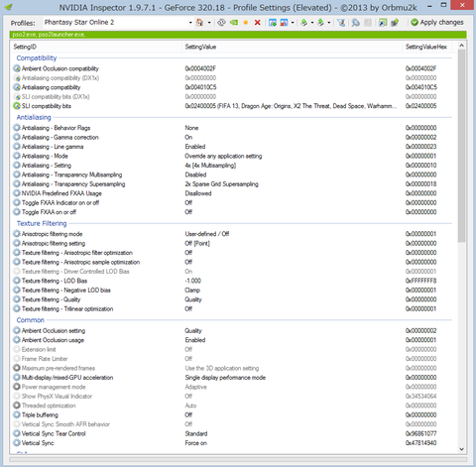Click gear icon for Threaded optimization
476x467 pixels.
(17, 406)
